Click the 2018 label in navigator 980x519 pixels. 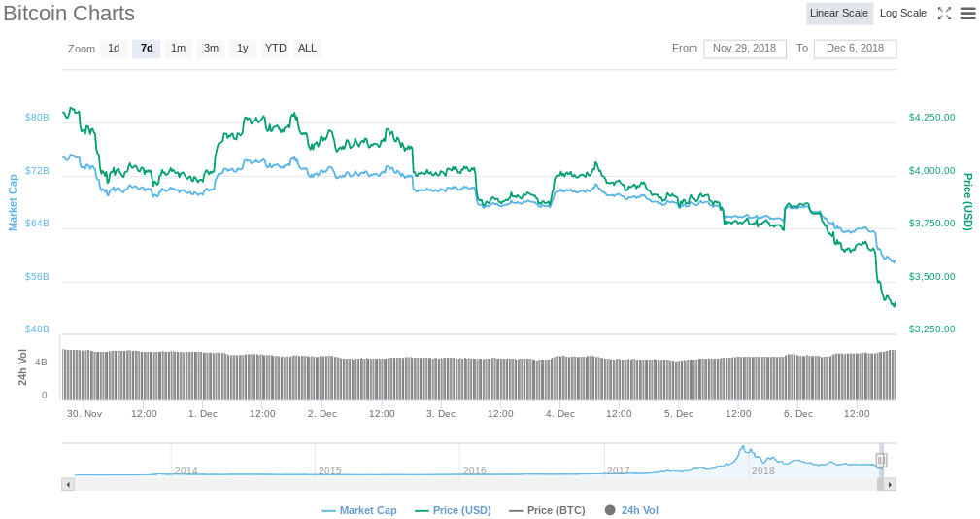click(763, 470)
